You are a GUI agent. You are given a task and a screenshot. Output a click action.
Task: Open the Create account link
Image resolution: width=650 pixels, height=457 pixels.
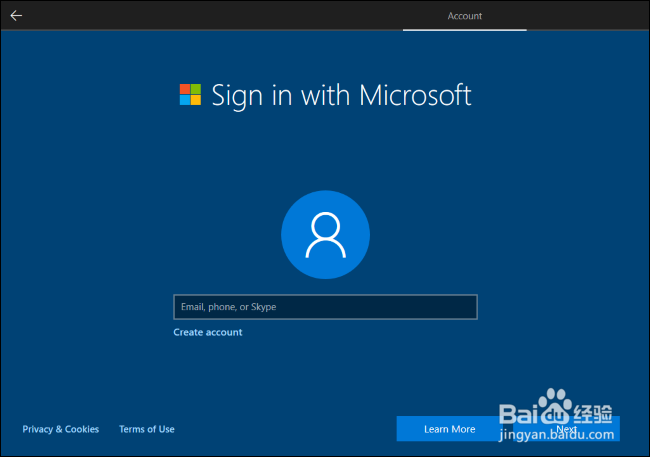(x=208, y=332)
